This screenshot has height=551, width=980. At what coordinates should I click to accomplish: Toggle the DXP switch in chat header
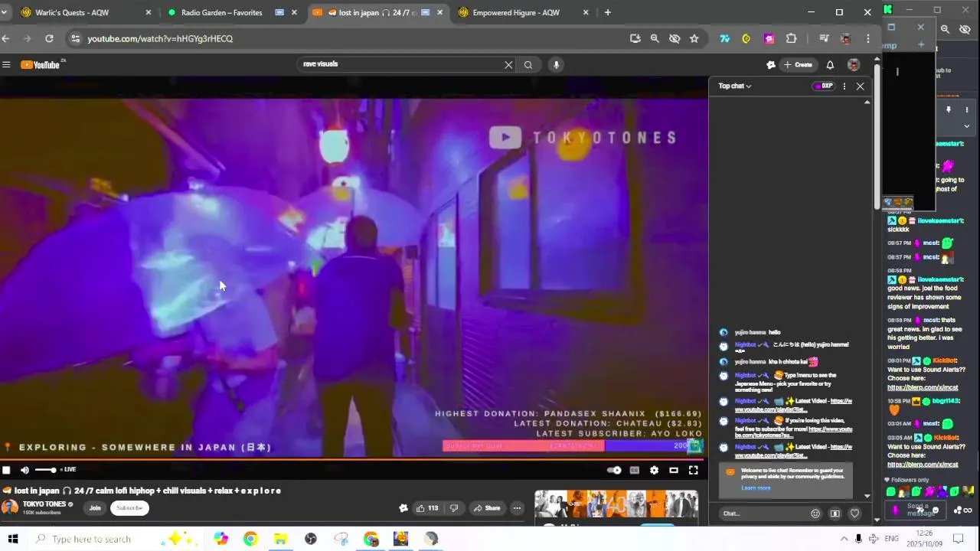click(x=823, y=86)
